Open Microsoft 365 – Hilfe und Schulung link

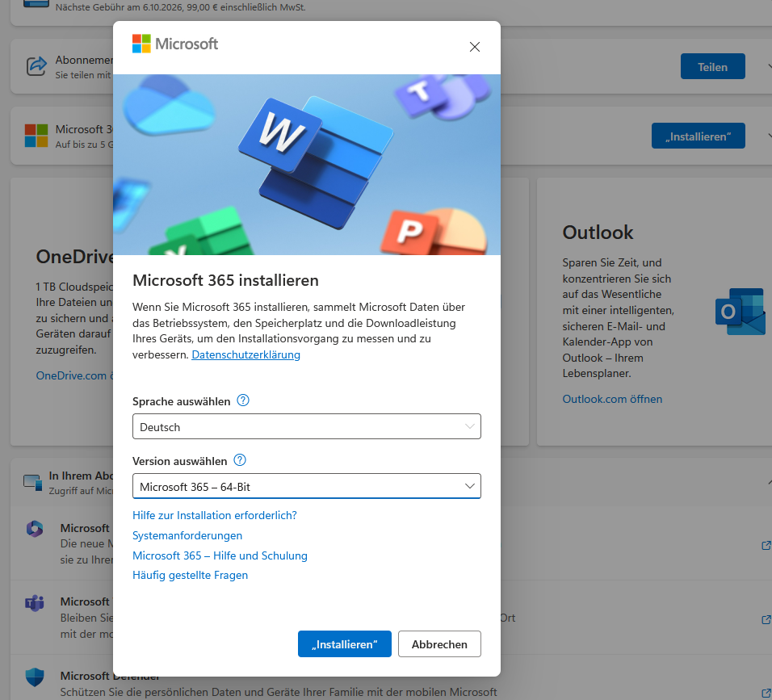pos(220,555)
